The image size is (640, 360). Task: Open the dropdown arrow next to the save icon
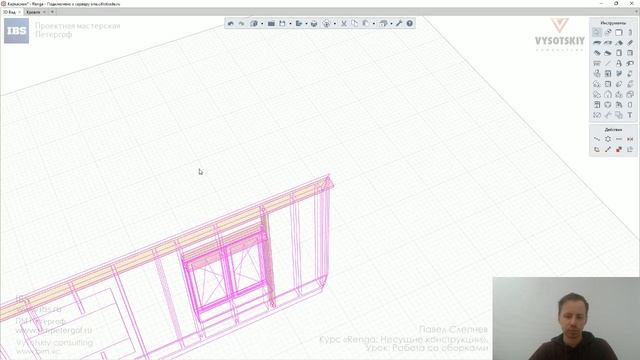click(x=290, y=24)
